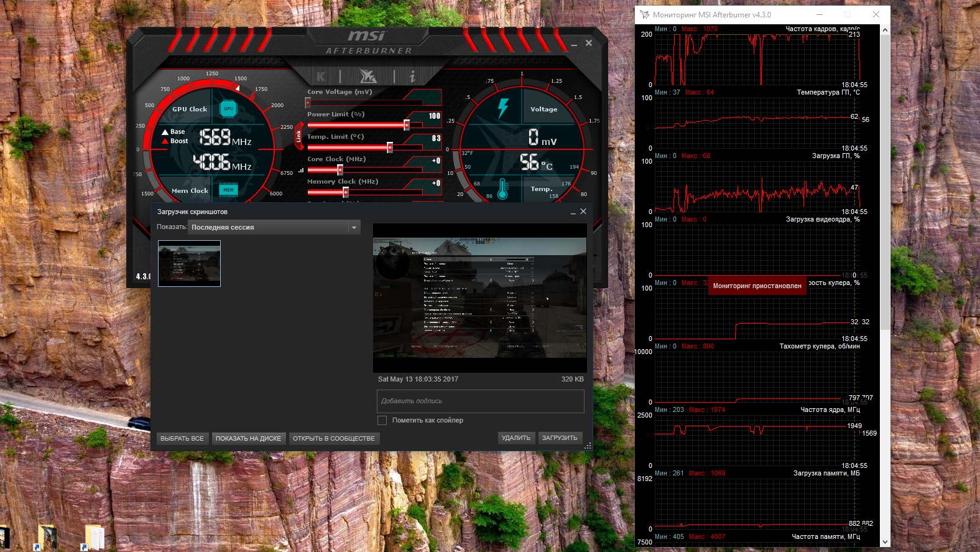
Task: Click the 'Мин : 37' temperature value
Action: pos(667,92)
